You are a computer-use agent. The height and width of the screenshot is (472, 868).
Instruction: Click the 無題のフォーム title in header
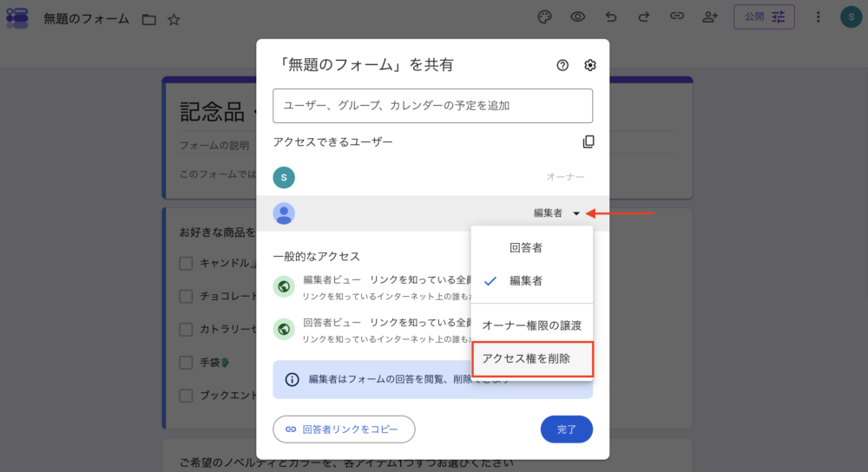(86, 20)
